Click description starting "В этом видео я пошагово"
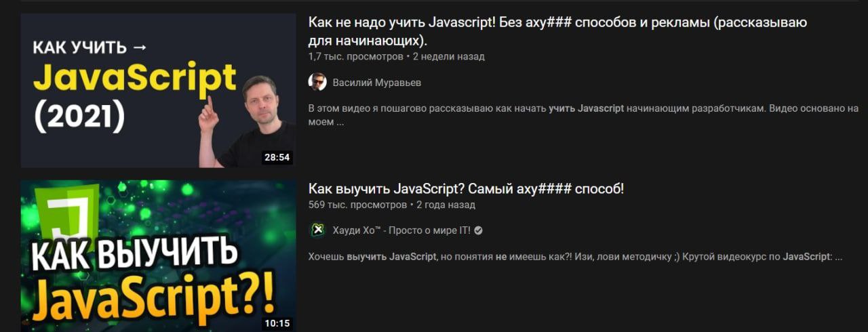The image size is (868, 332). point(583,115)
